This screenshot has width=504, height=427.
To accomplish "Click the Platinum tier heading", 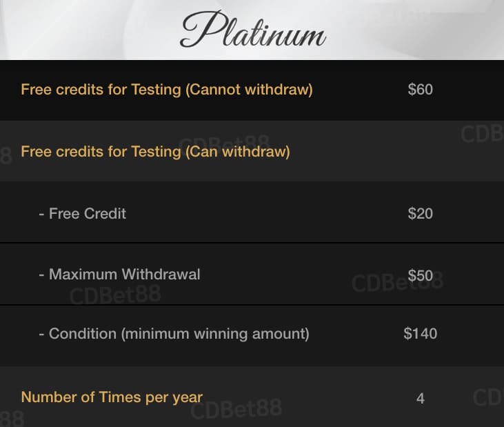I will coord(253,30).
